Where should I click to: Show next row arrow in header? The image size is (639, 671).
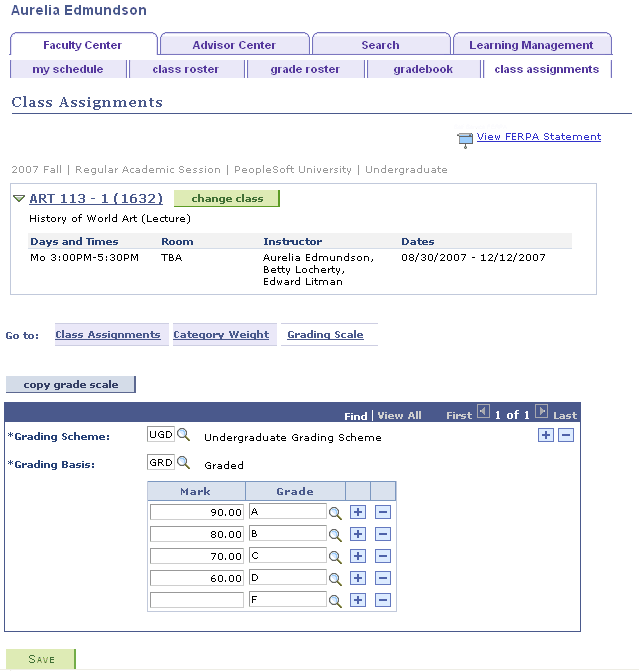click(541, 412)
